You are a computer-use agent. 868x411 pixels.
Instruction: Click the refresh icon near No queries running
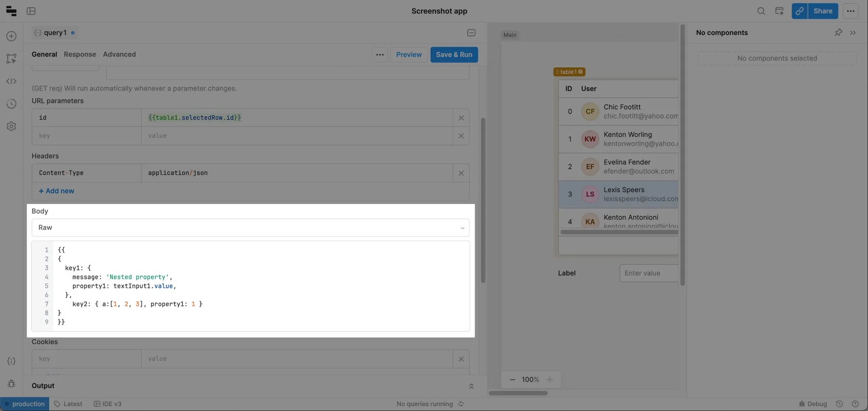461,404
